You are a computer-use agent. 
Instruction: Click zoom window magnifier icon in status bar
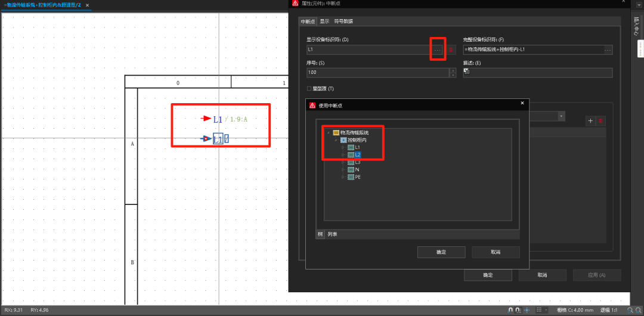[630, 310]
